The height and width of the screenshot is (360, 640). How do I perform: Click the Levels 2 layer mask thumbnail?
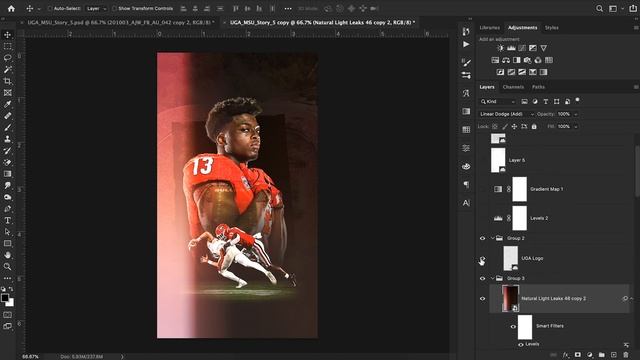click(x=519, y=218)
